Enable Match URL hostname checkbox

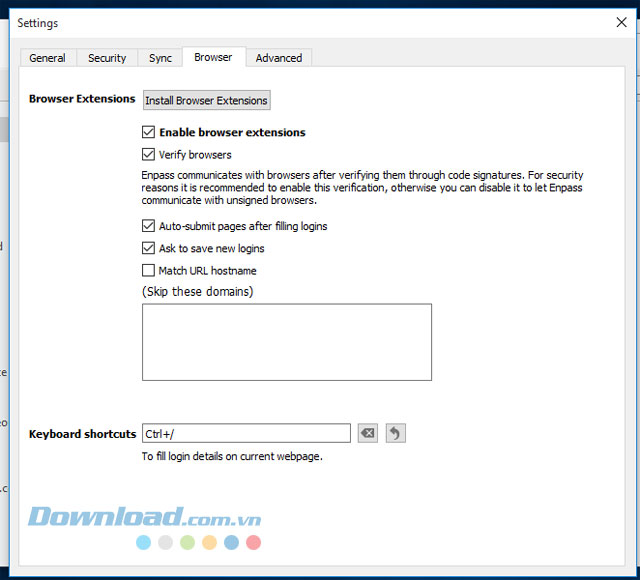point(149,271)
